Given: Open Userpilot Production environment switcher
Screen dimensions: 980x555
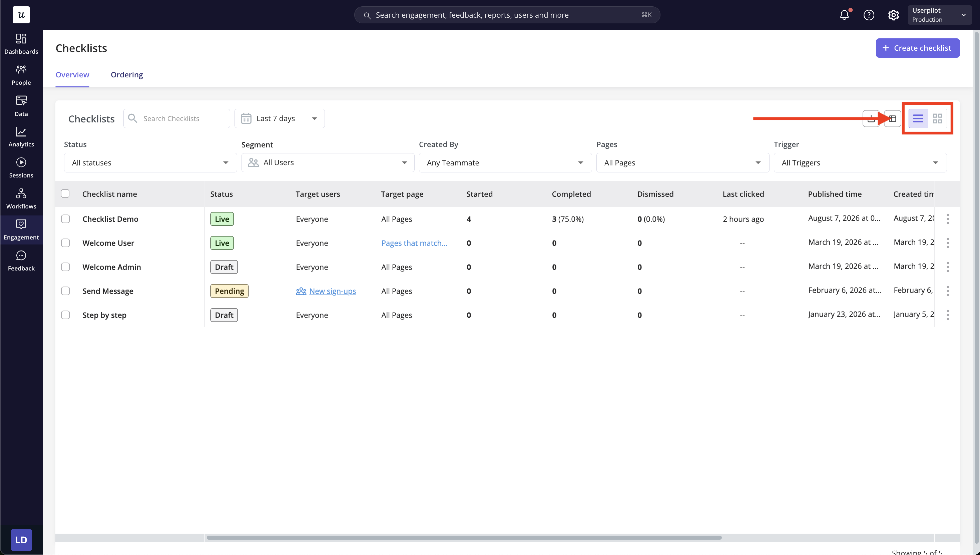Looking at the screenshot, I should point(939,15).
